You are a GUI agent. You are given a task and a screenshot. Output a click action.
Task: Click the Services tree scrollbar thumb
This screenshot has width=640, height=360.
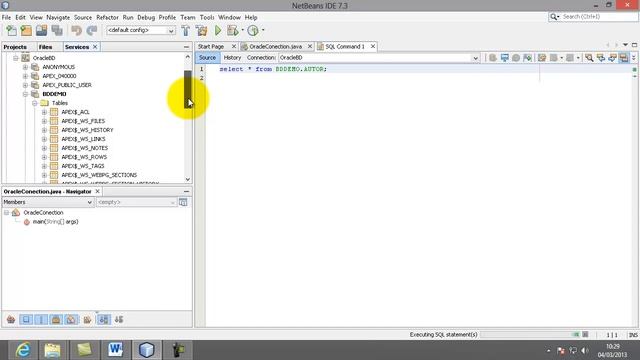point(188,89)
